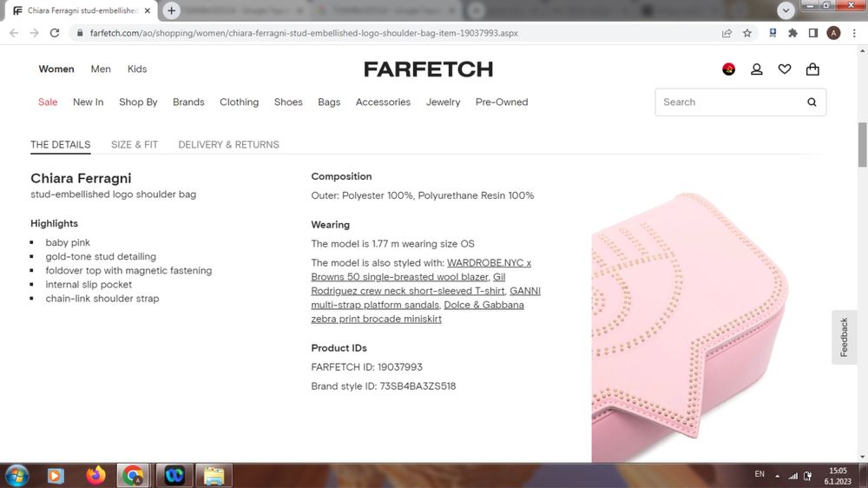Viewport: 868px width, 488px height.
Task: Open the account profile icon
Action: [x=756, y=69]
